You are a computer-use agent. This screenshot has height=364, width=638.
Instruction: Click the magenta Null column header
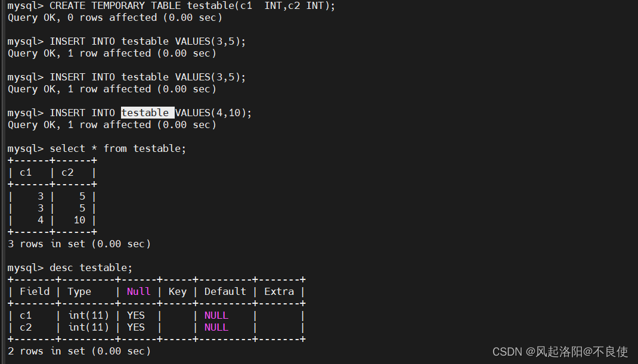[138, 291]
